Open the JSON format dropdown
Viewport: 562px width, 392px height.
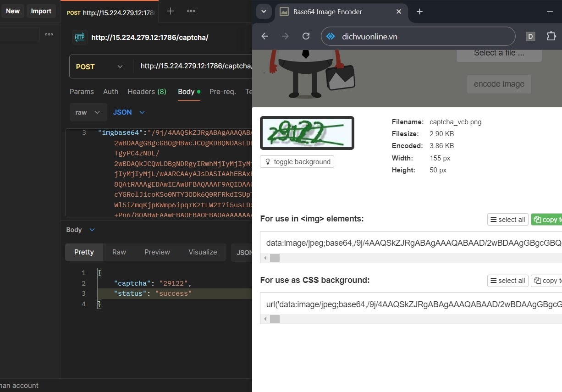(x=129, y=112)
